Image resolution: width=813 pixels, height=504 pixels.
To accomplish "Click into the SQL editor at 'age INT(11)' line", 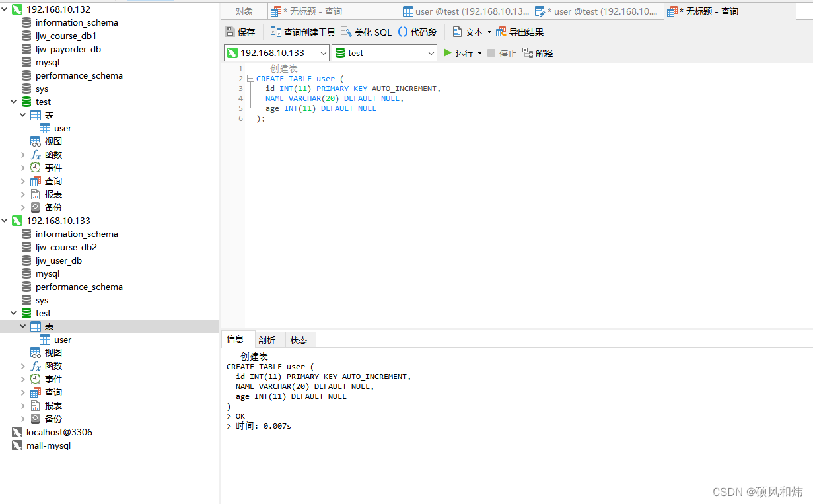I will click(321, 108).
